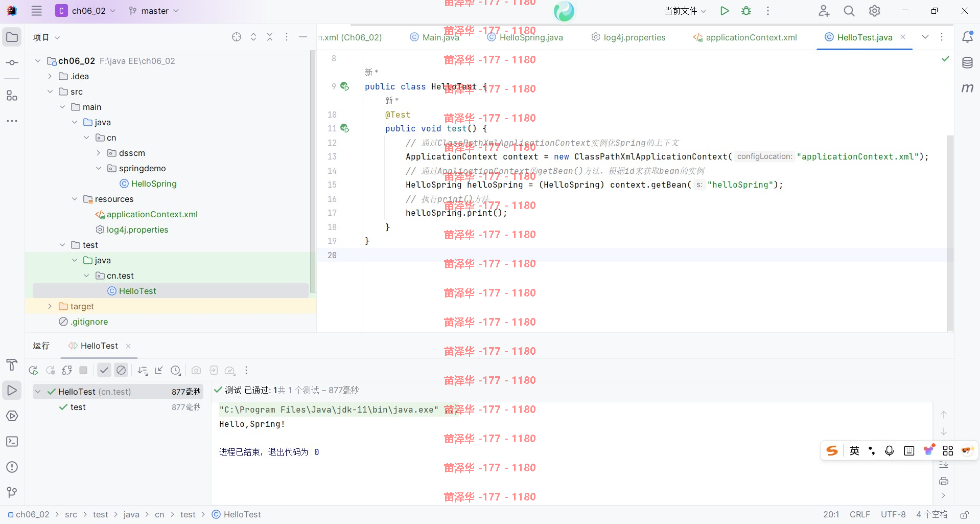Open Search Everywhere magnifier icon
Image resolution: width=980 pixels, height=524 pixels.
tap(849, 11)
